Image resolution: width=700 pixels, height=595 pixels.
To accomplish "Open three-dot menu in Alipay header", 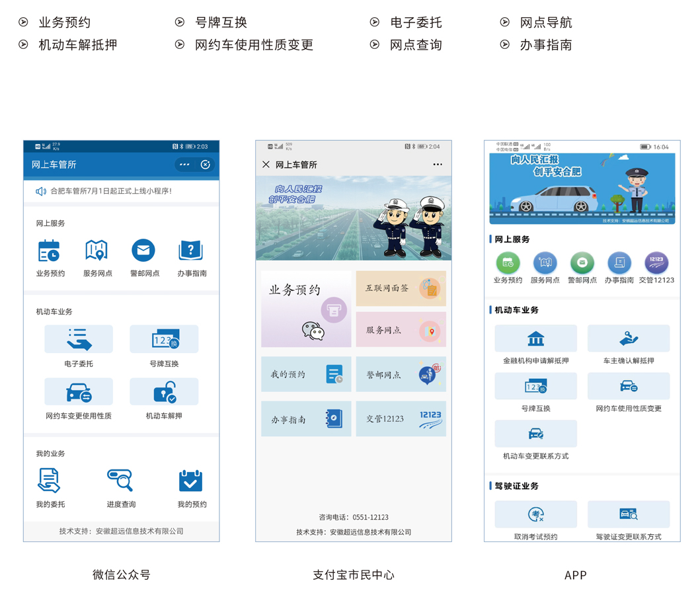I will pyautogui.click(x=438, y=165).
